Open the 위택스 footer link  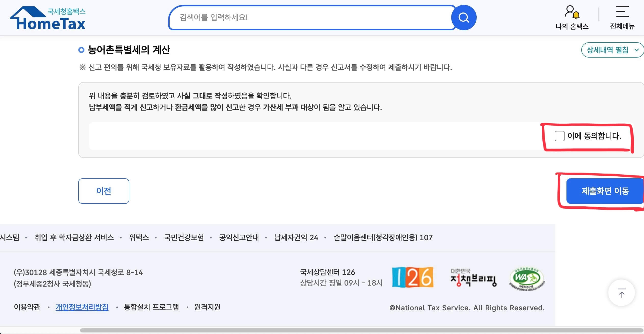click(139, 237)
